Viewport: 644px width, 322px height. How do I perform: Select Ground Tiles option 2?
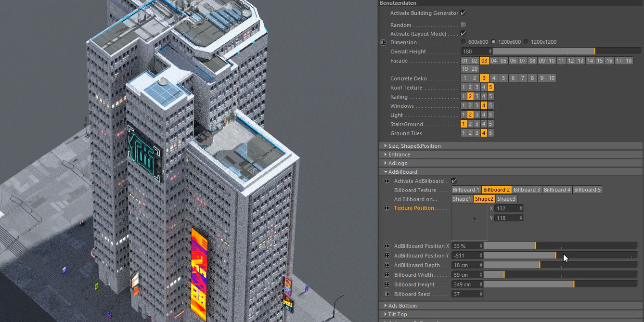(470, 133)
